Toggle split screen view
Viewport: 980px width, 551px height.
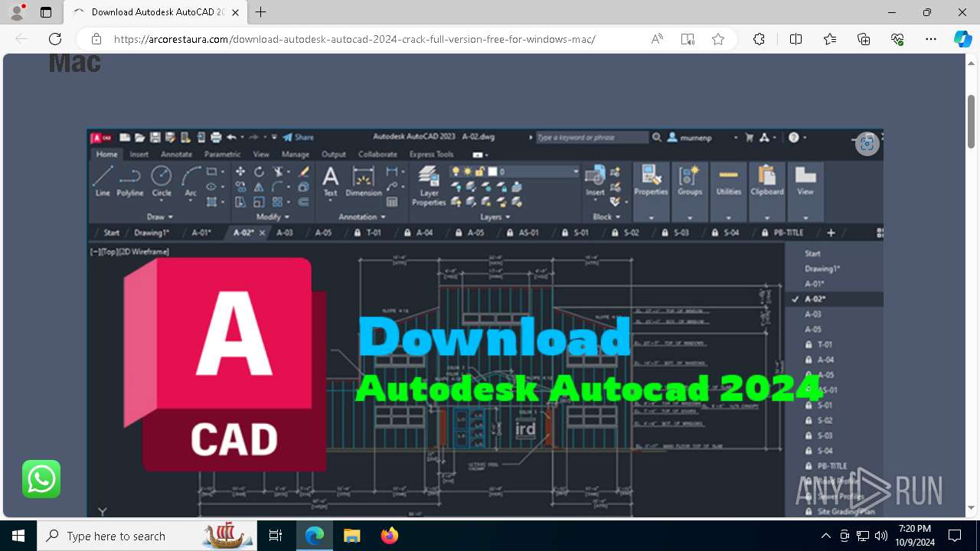[795, 39]
